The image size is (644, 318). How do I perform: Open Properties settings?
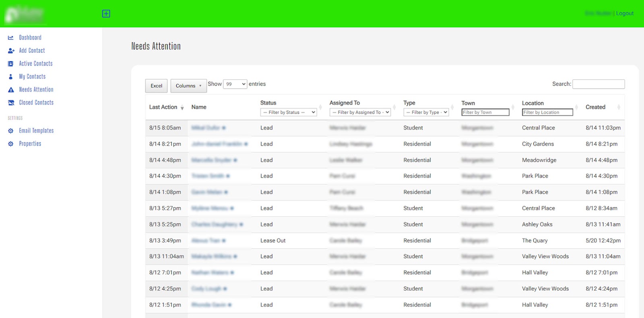click(30, 144)
